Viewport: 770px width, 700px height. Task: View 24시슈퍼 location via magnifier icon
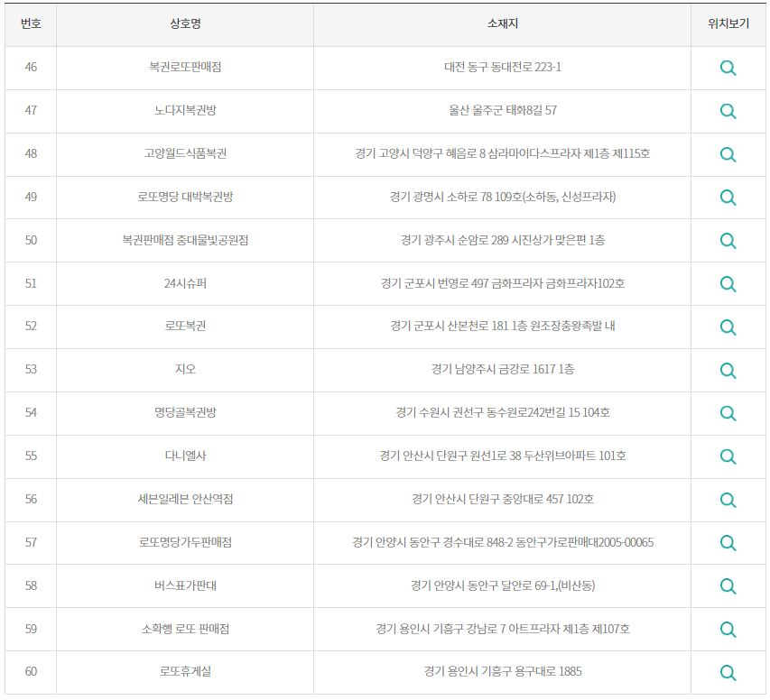[x=728, y=284]
